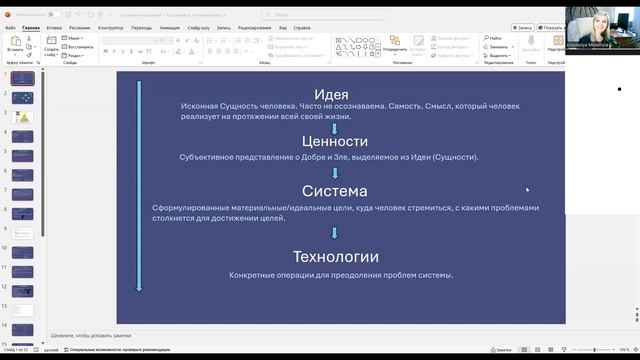Screen dimensions: 640x360
Task: Click the Slideshow icon in status bar
Action: 564,350
